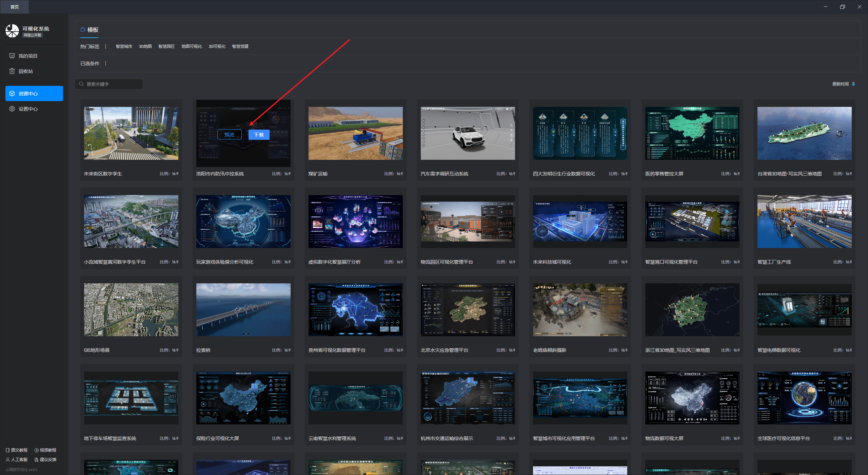
Task: Open 视频教程 play icon
Action: point(37,450)
